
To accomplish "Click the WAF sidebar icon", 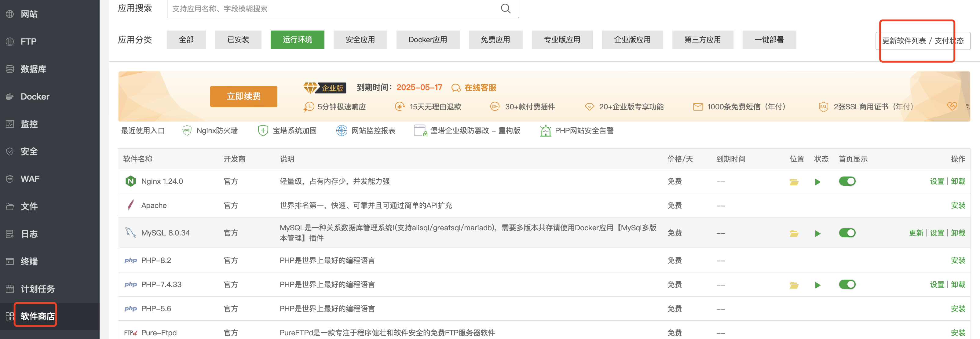I will coord(10,179).
